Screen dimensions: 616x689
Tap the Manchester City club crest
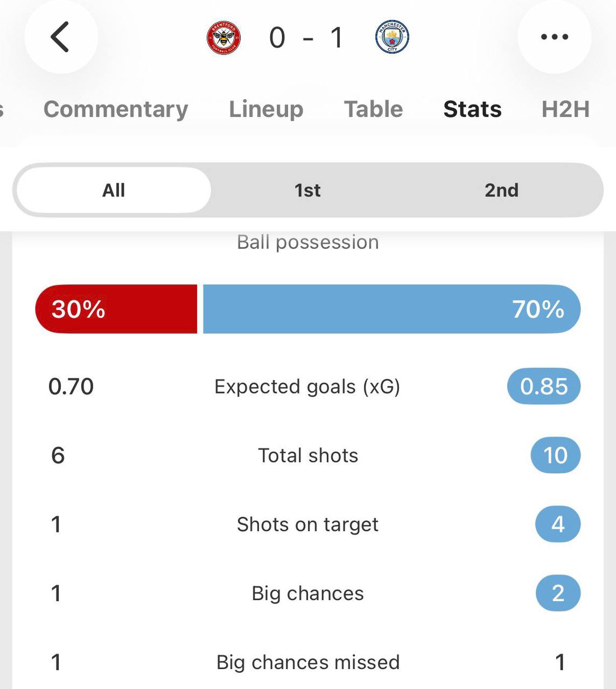[392, 38]
